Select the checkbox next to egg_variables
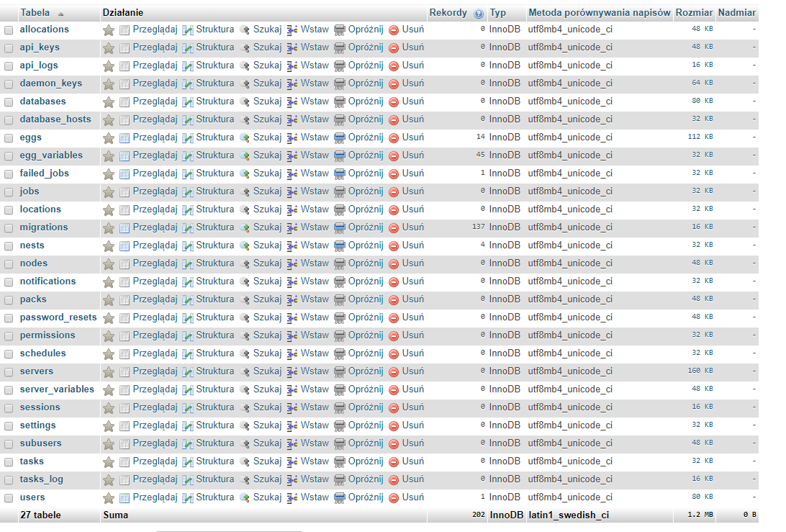 [9, 155]
